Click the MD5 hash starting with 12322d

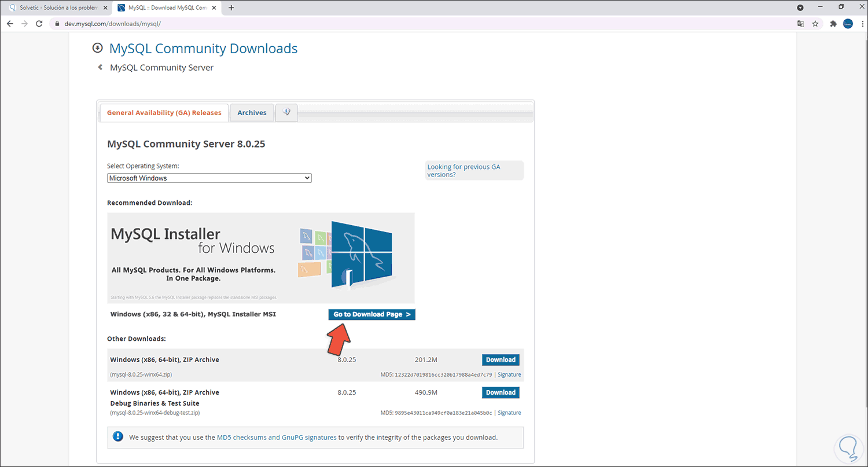(x=443, y=374)
